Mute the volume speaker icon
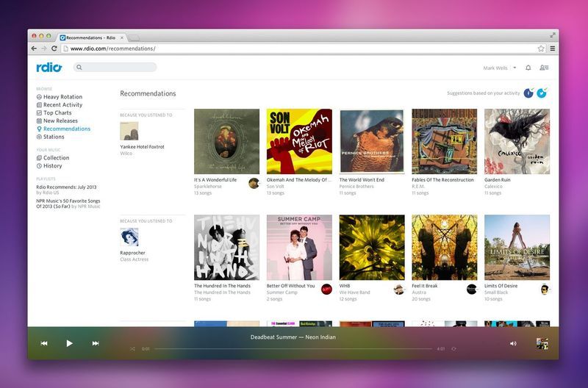Viewport: 588px width, 388px height. (512, 343)
